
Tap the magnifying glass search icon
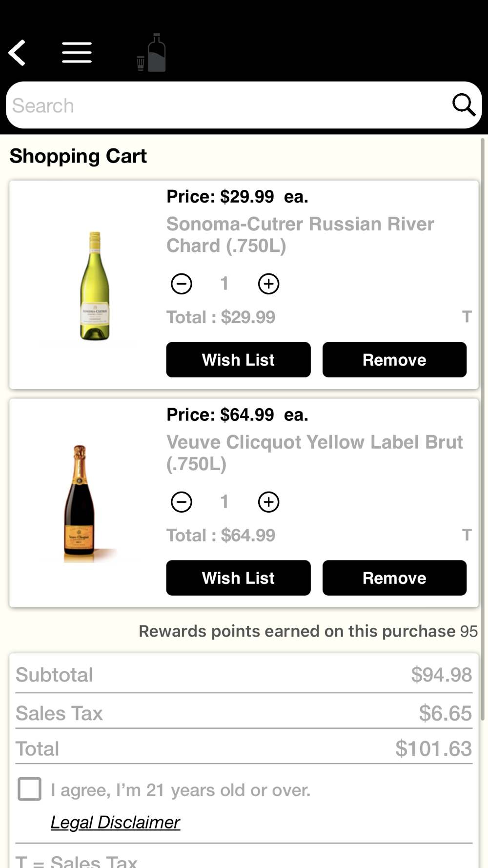[x=463, y=105]
